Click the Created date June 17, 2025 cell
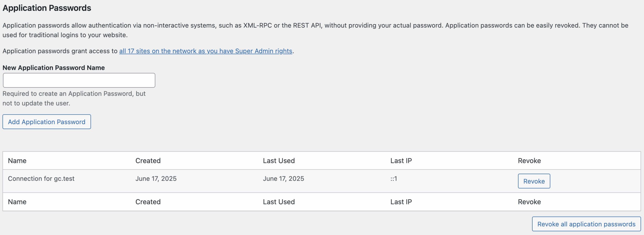 click(x=156, y=179)
